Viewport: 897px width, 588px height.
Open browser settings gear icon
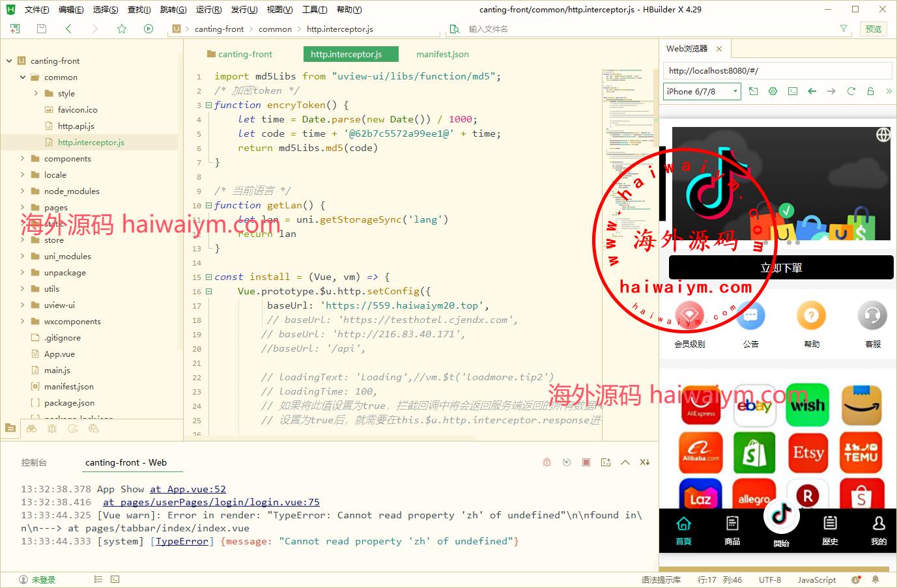(773, 92)
